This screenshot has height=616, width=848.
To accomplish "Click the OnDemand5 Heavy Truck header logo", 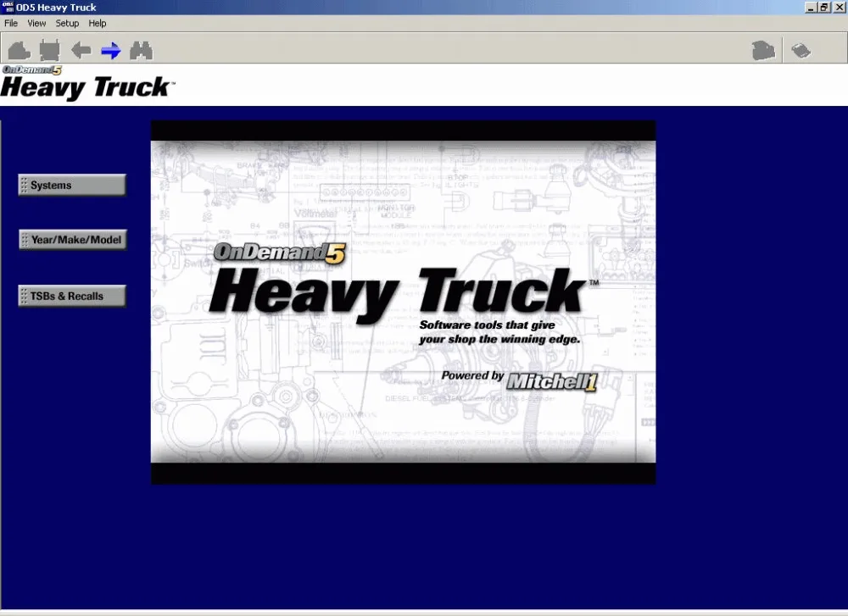I will tap(87, 83).
